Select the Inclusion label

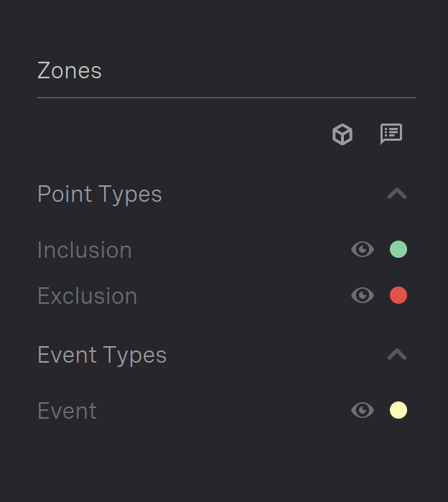pos(85,250)
